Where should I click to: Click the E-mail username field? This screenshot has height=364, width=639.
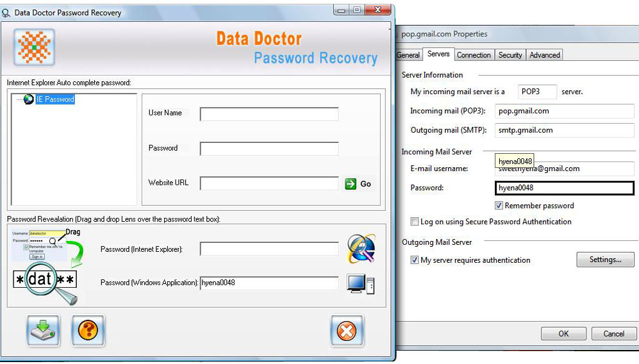[565, 169]
